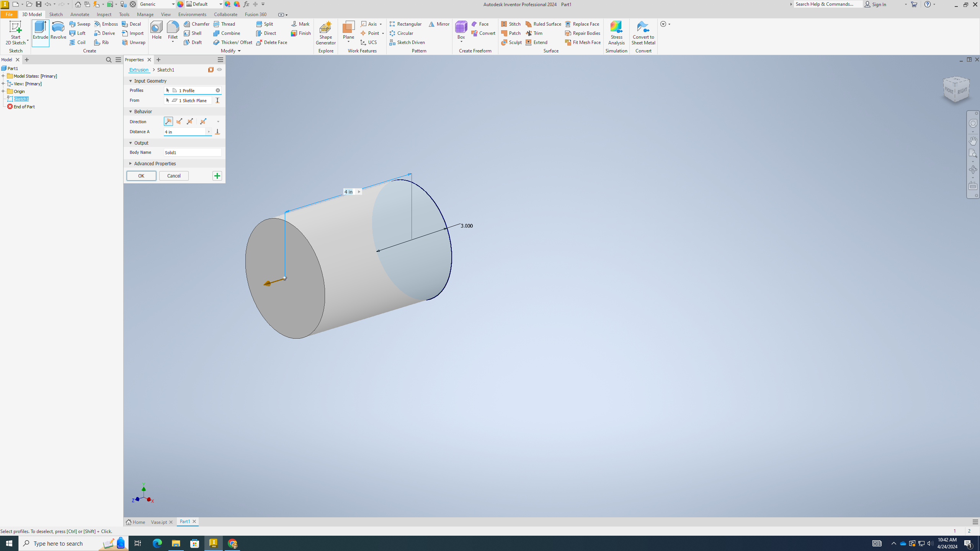Switch to Vase.ipt document tab

click(159, 522)
